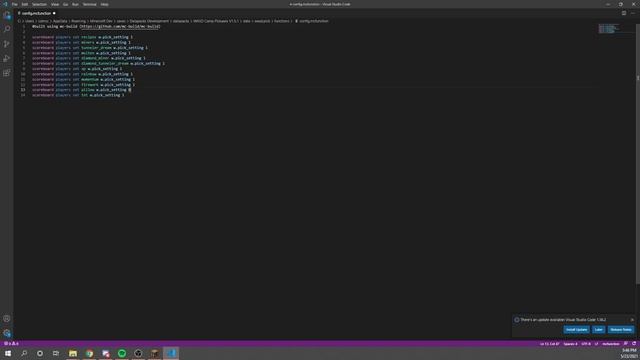The width and height of the screenshot is (640, 360).
Task: Click the unsaved dot on config.mcfunction tab
Action: click(x=54, y=13)
